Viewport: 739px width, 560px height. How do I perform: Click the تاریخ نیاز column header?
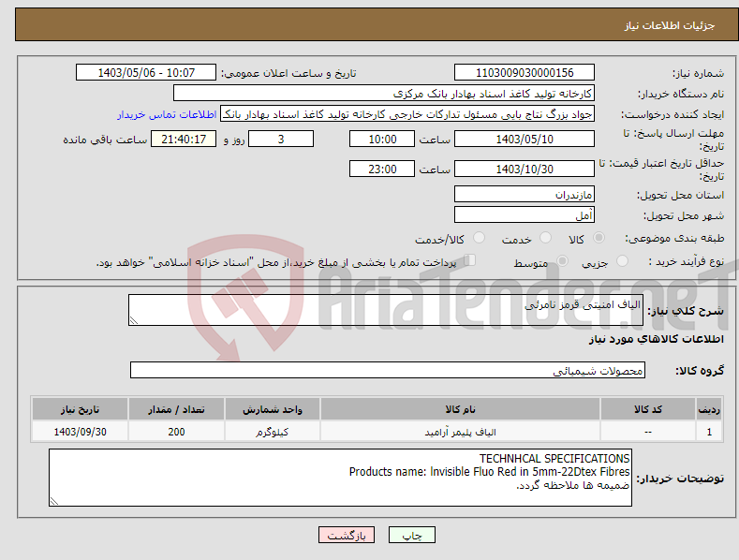click(x=81, y=409)
